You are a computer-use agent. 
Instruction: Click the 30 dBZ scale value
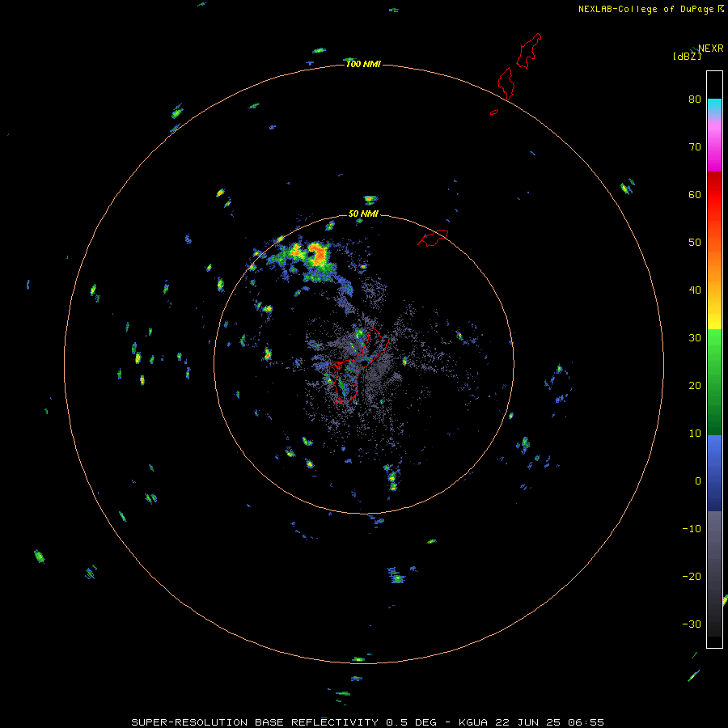pos(695,338)
